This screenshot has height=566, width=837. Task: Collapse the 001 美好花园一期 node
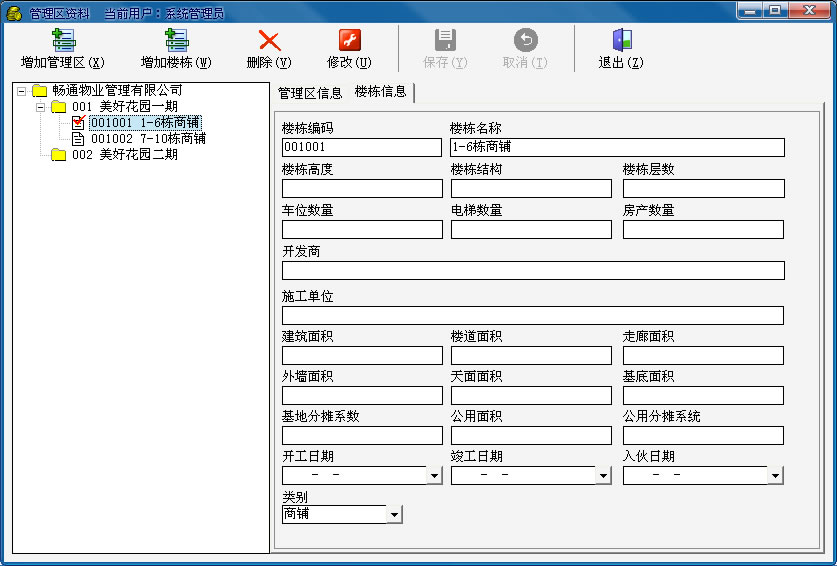tap(40, 107)
